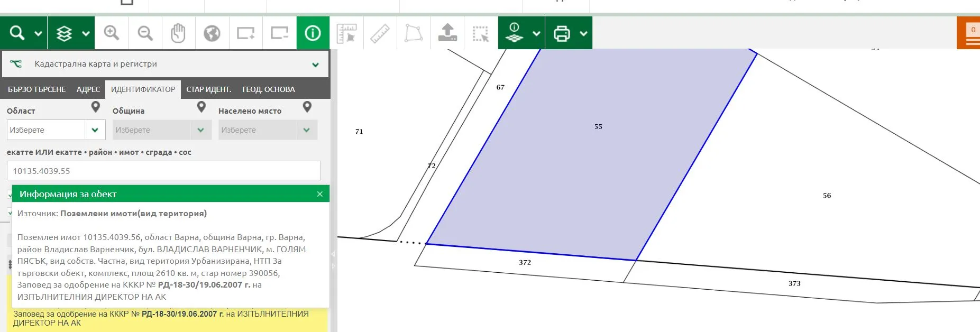This screenshot has height=332, width=980.
Task: Click the identifier field containing 10135.4039.55
Action: pyautogui.click(x=164, y=171)
